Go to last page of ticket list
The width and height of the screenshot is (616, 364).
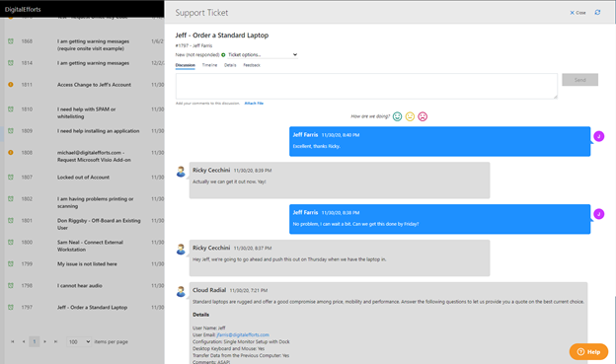coord(56,342)
